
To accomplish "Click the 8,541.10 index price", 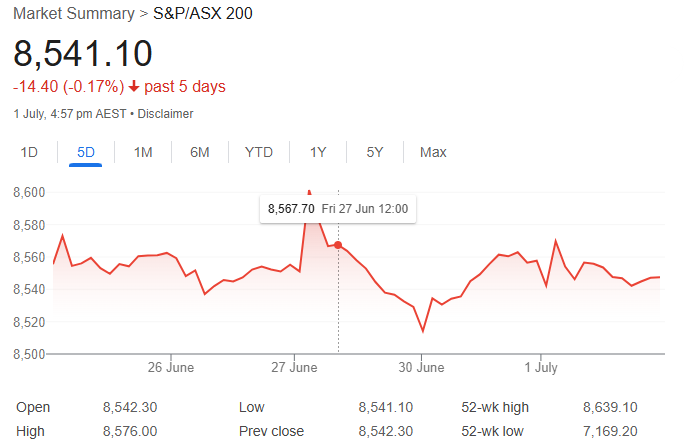I will [83, 54].
